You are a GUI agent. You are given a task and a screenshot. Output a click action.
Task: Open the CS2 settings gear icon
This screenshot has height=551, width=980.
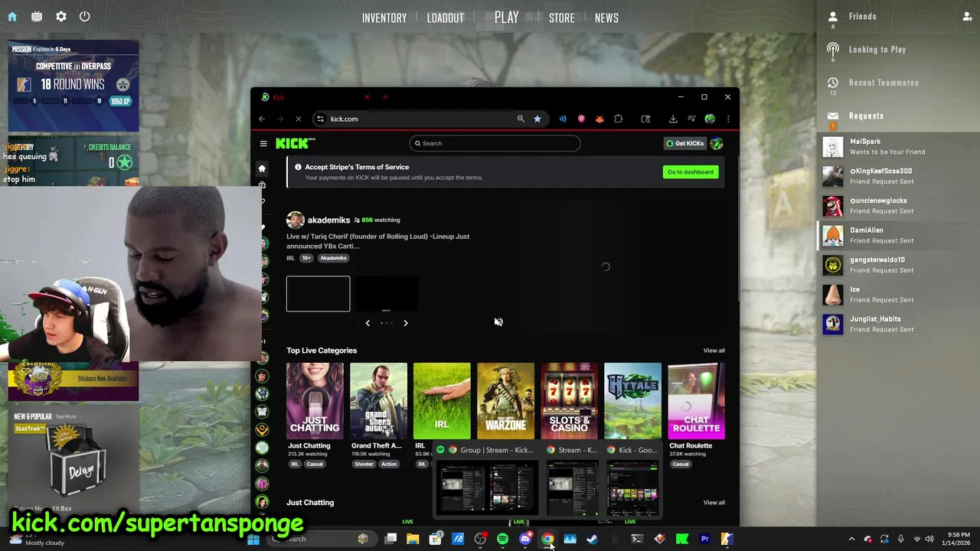coord(61,16)
